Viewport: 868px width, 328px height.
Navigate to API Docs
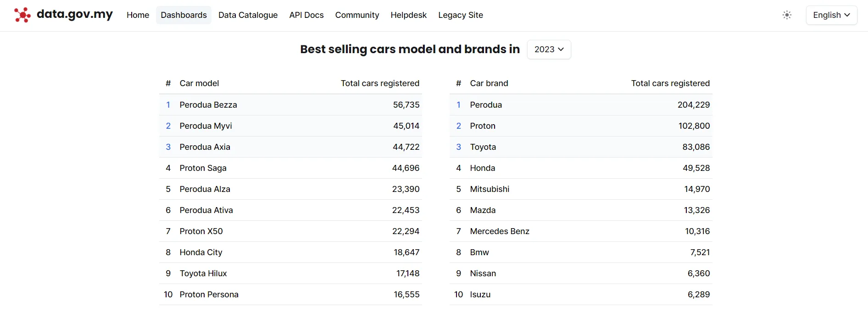point(306,15)
